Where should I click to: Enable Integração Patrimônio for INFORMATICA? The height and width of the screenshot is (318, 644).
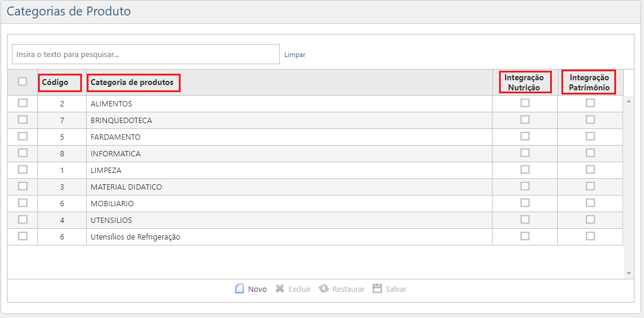[590, 153]
